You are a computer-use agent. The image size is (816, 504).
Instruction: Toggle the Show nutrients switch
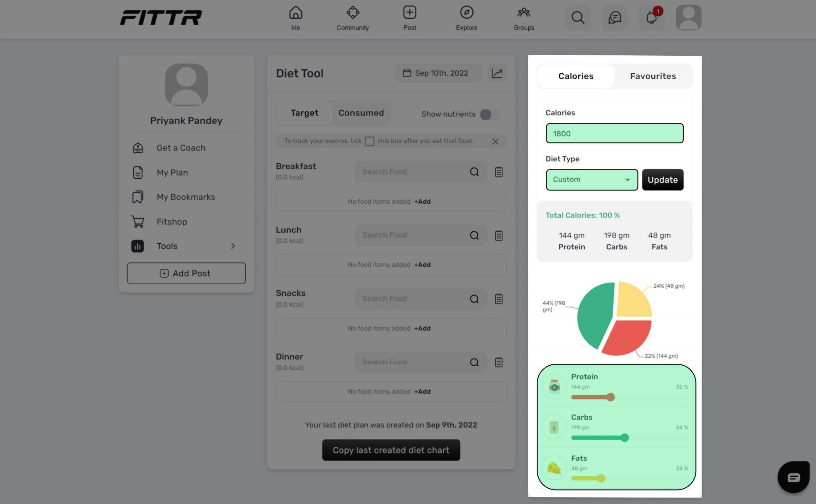pos(490,115)
